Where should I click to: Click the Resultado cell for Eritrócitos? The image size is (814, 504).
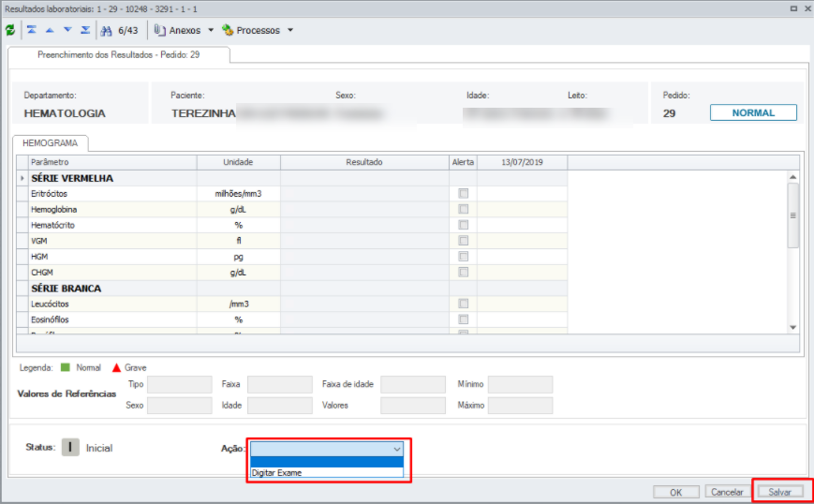(x=364, y=194)
